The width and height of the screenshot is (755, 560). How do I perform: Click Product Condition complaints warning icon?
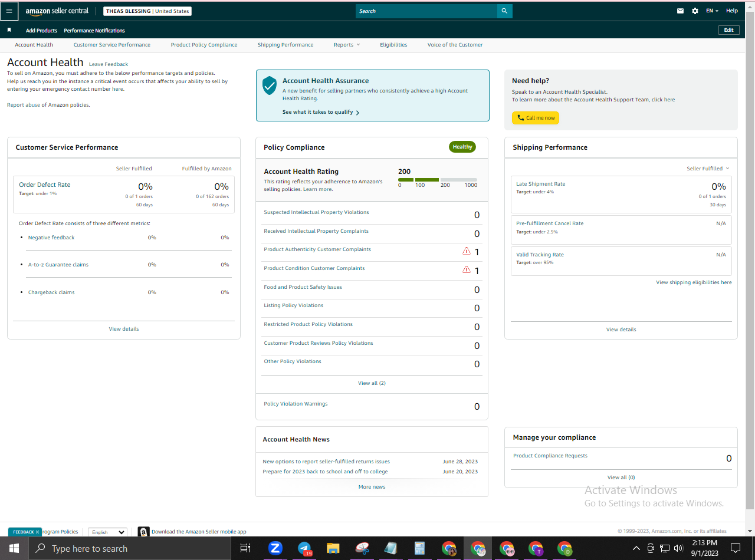click(x=467, y=270)
